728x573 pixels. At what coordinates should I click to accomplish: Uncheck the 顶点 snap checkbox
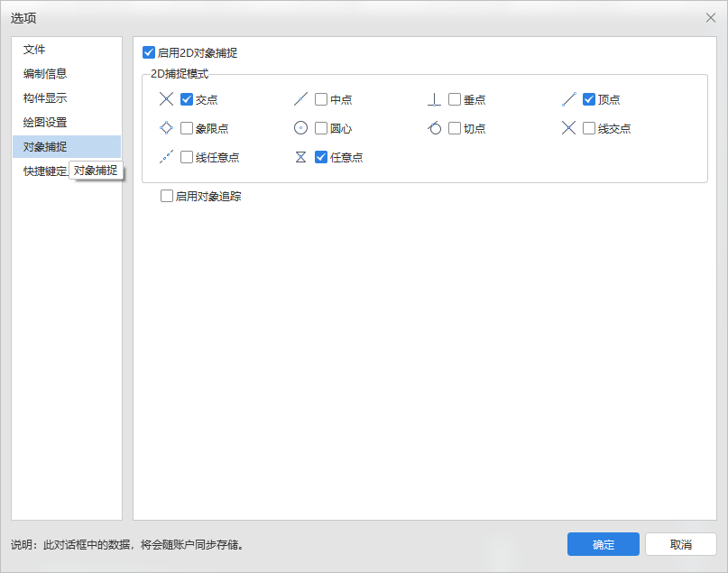(x=589, y=99)
